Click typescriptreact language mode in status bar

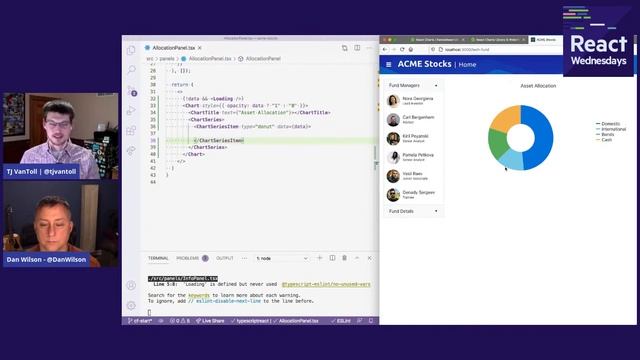[x=250, y=321]
